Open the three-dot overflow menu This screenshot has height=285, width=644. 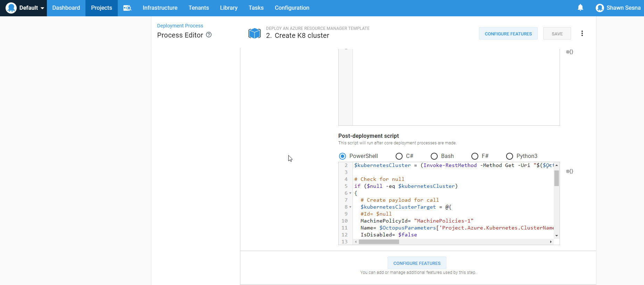(582, 33)
